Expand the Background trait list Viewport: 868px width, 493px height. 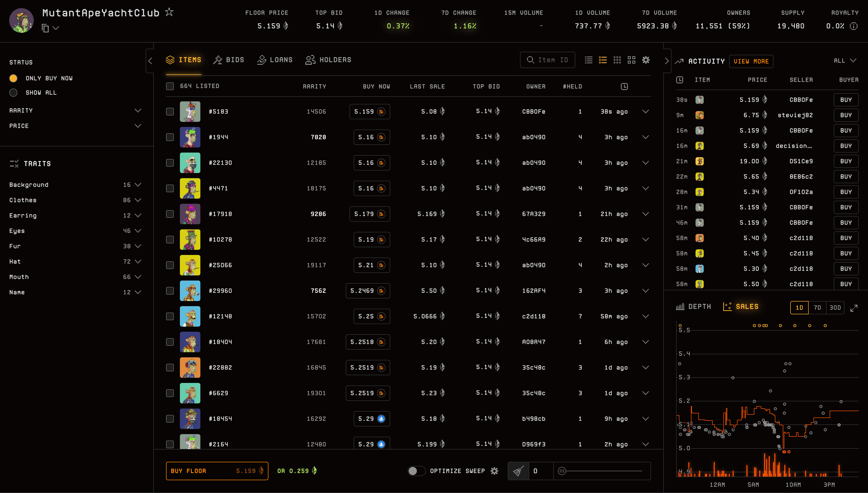coord(75,185)
